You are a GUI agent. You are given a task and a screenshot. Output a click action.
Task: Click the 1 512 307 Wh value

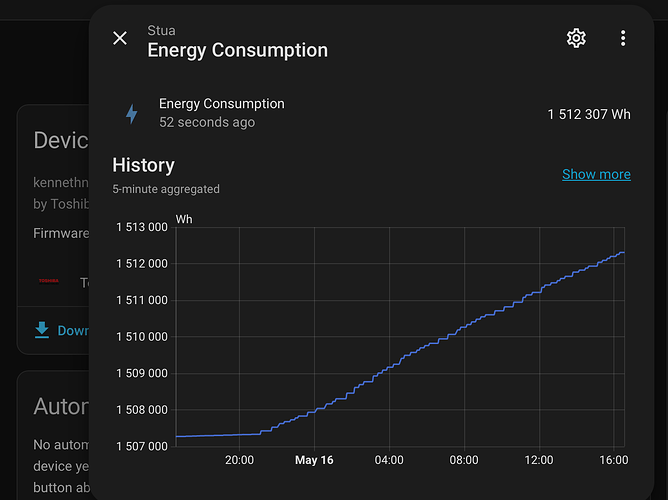point(589,114)
